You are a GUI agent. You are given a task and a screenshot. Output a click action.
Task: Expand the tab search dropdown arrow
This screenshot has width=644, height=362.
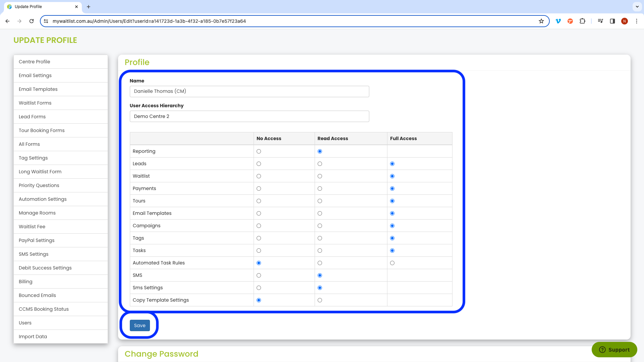[x=637, y=7]
